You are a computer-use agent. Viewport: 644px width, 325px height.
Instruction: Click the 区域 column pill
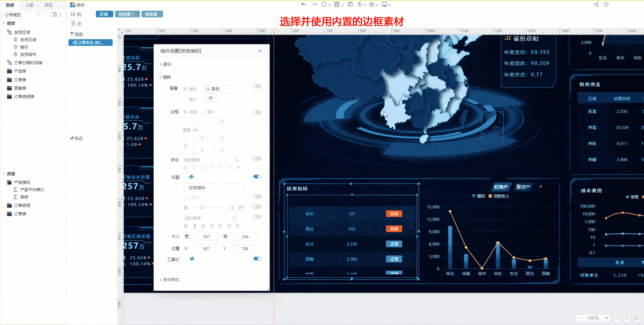point(104,14)
